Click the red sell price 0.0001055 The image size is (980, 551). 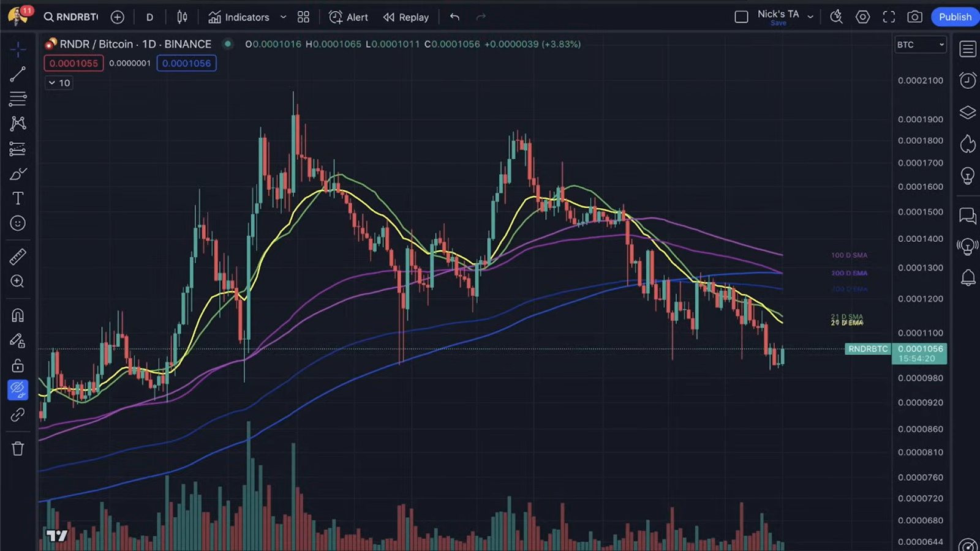pyautogui.click(x=73, y=63)
